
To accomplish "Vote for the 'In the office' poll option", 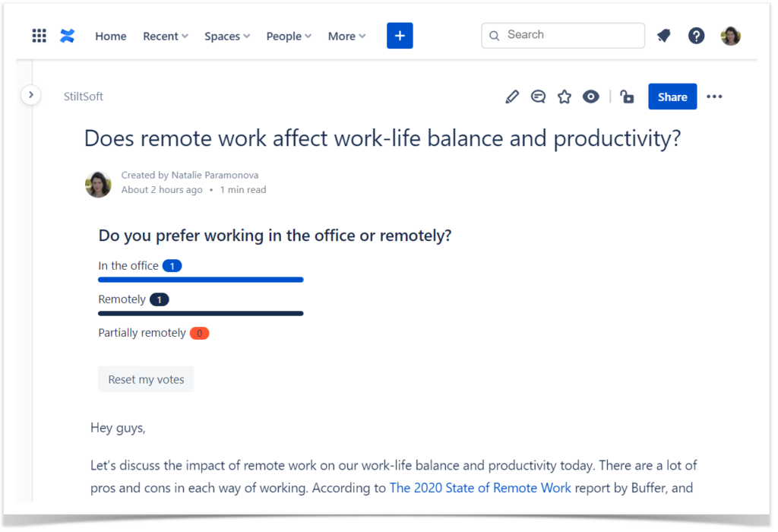I will coord(128,265).
